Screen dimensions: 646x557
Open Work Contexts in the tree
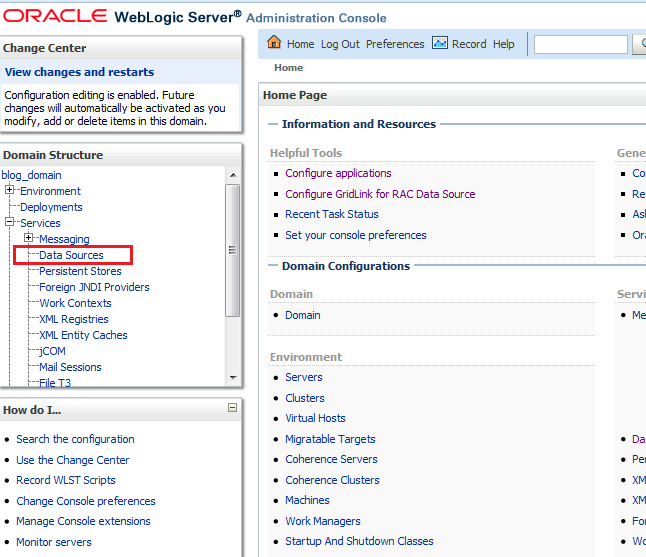tap(75, 303)
